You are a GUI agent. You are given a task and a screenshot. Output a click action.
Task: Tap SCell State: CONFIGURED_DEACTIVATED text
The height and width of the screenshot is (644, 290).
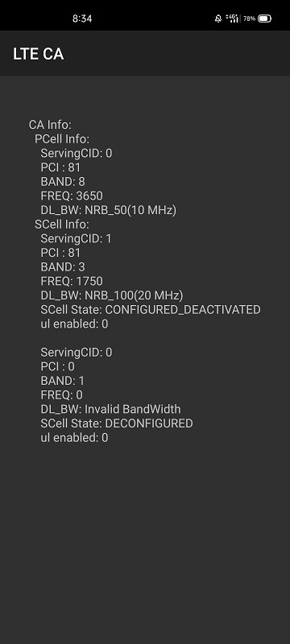tap(151, 310)
